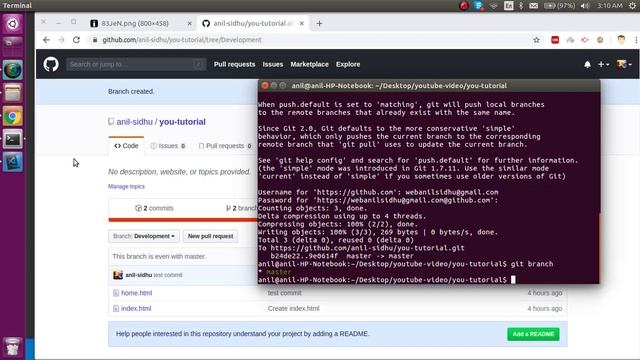Open the Files manager dock icon
The height and width of the screenshot is (360, 640).
pyautogui.click(x=13, y=93)
